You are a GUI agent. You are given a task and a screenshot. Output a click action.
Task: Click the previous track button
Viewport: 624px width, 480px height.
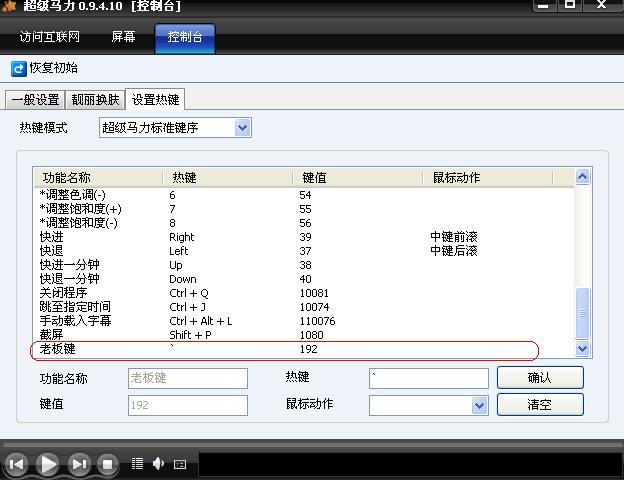coord(16,464)
